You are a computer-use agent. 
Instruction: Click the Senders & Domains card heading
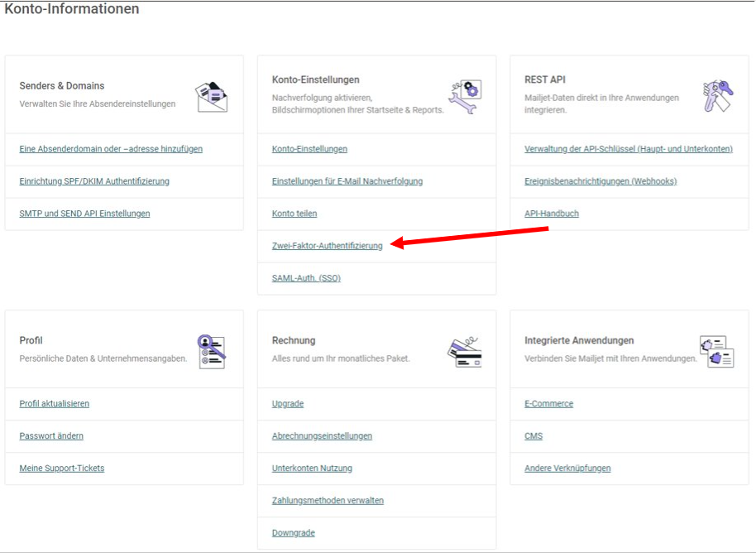coord(62,85)
